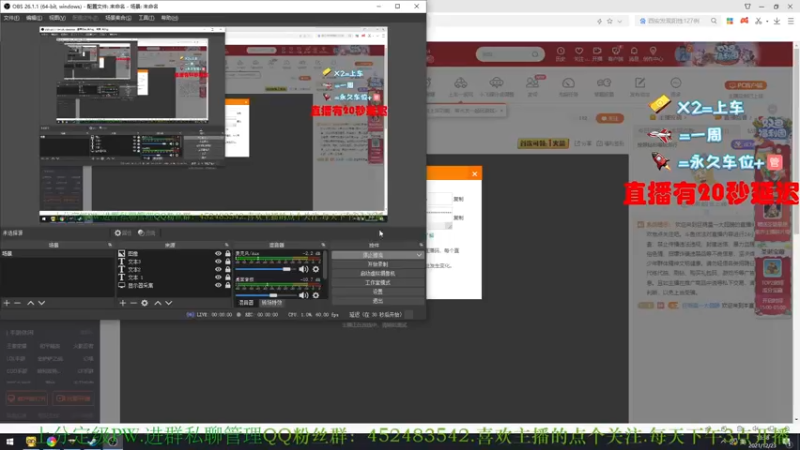The height and width of the screenshot is (450, 800).
Task: Adjust the 桌面音频 volume slider
Action: coord(265,295)
